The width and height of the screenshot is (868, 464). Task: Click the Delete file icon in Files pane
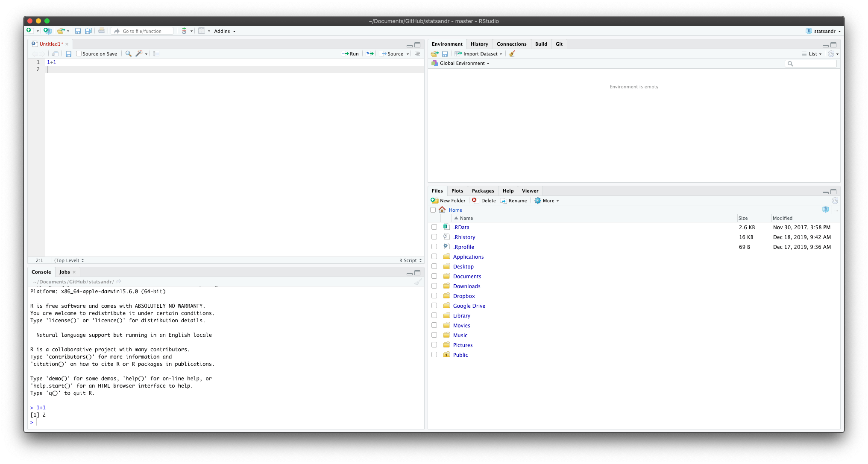pos(474,201)
